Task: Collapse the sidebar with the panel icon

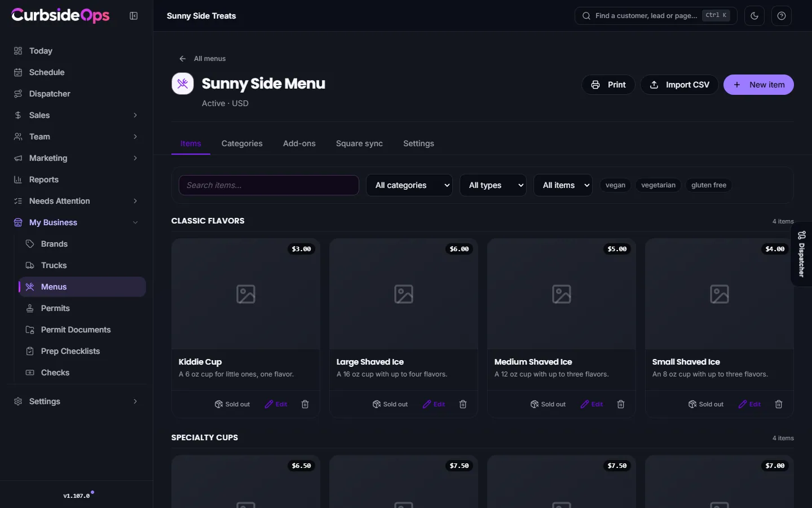Action: click(x=134, y=16)
